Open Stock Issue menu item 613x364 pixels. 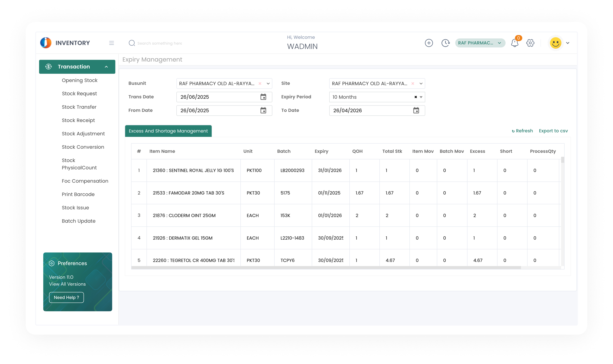(75, 207)
